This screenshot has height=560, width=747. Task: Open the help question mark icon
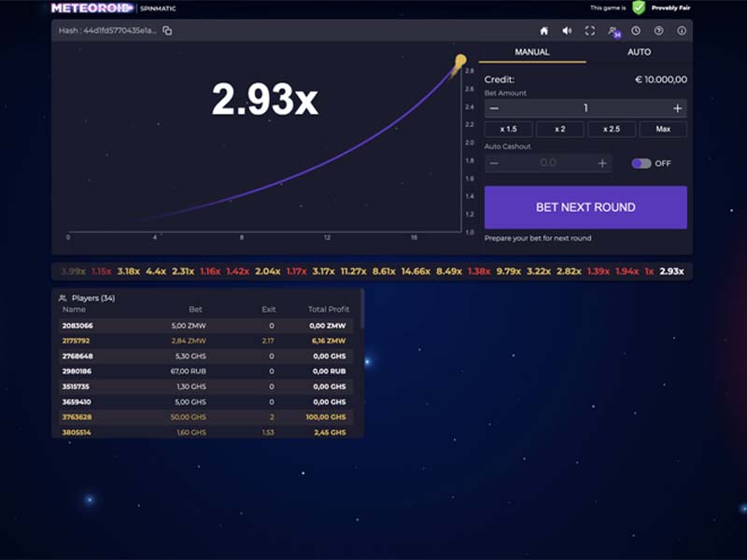(x=659, y=31)
